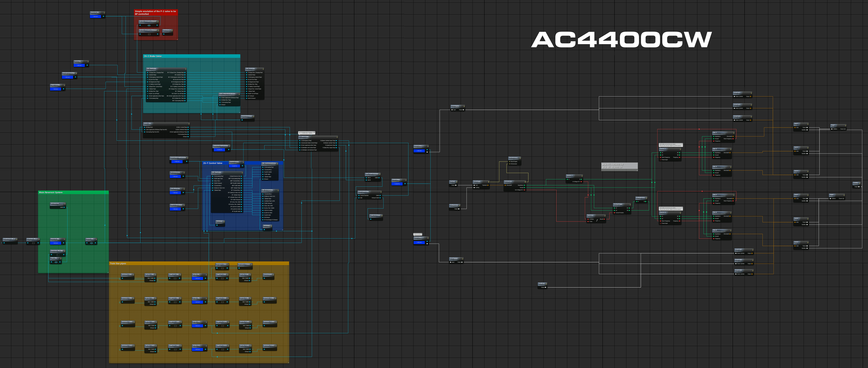Edit ServiceReservoir pressure value field

(175, 176)
